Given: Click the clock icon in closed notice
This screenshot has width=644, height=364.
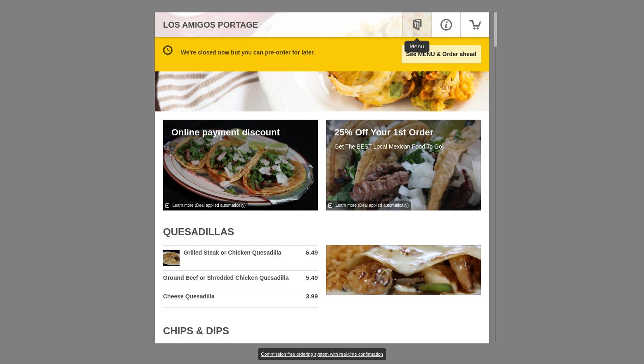Looking at the screenshot, I should 168,50.
